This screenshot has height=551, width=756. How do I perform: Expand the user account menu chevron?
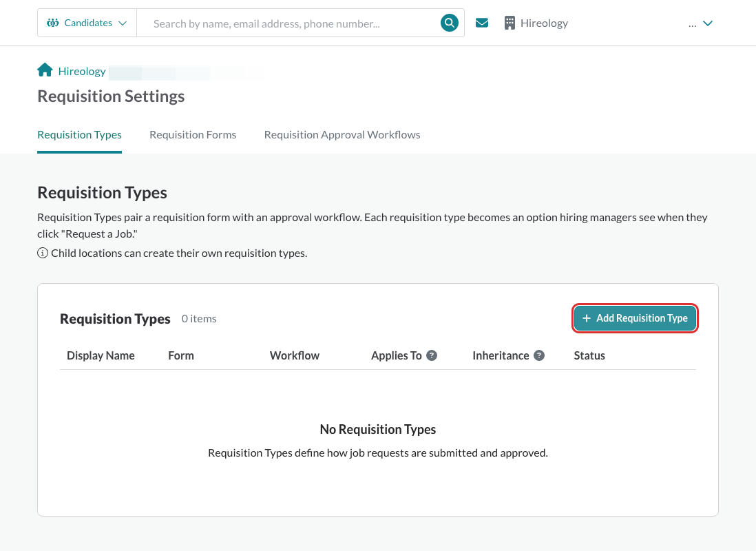707,23
